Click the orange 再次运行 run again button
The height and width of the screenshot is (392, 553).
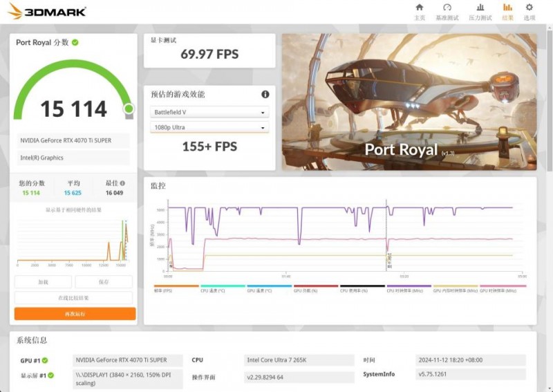pos(75,314)
